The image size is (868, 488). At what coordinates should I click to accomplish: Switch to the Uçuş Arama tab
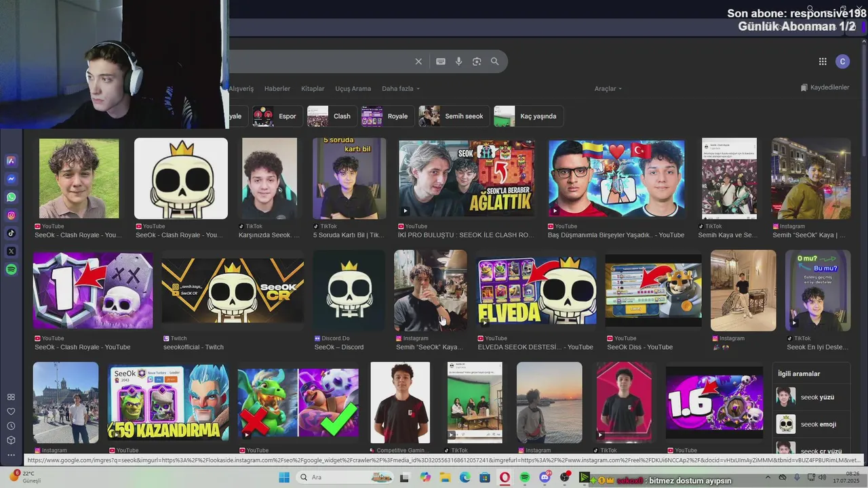tap(353, 89)
